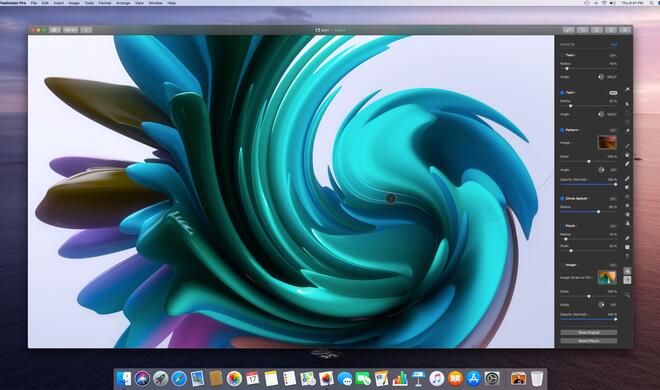Open Numbers from the Dock
The image size is (660, 390).
point(400,379)
